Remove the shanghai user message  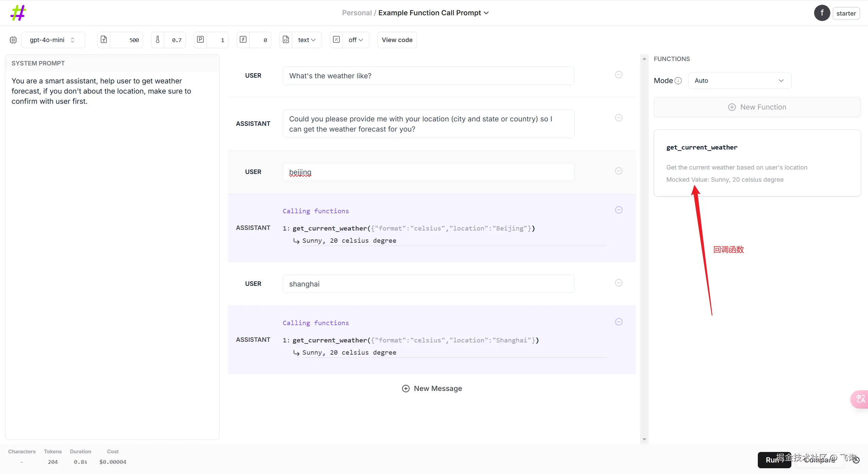tap(619, 283)
